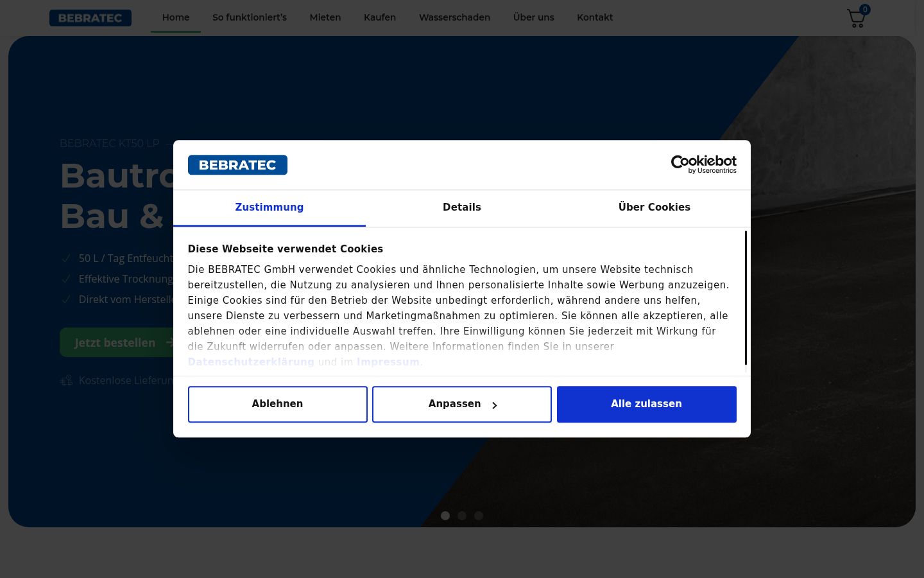Visit the Über uns page

pyautogui.click(x=534, y=17)
